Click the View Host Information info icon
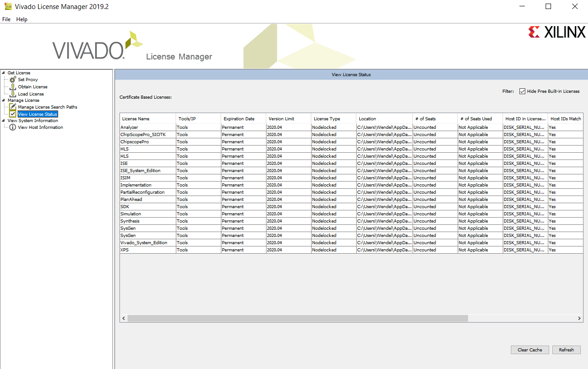The image size is (588, 369). pyautogui.click(x=13, y=128)
